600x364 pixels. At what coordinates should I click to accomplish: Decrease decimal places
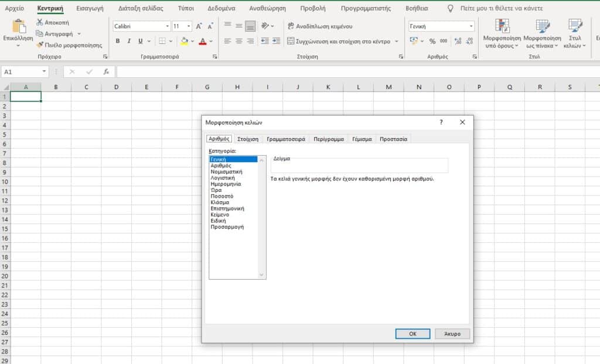(x=469, y=41)
